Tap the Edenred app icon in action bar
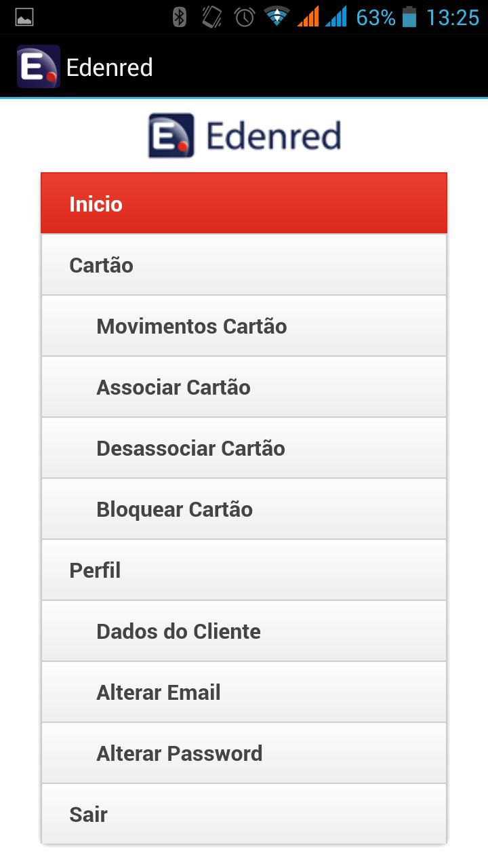This screenshot has height=868, width=488. coord(39,67)
